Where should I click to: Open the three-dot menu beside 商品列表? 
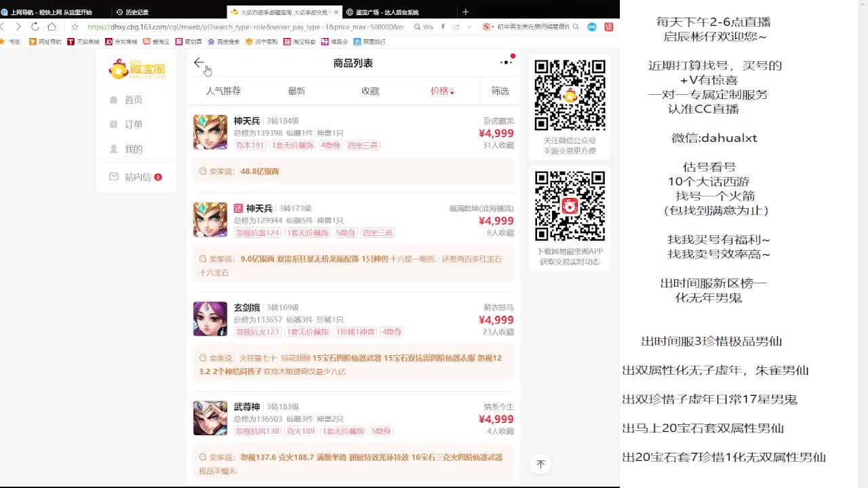coord(506,62)
